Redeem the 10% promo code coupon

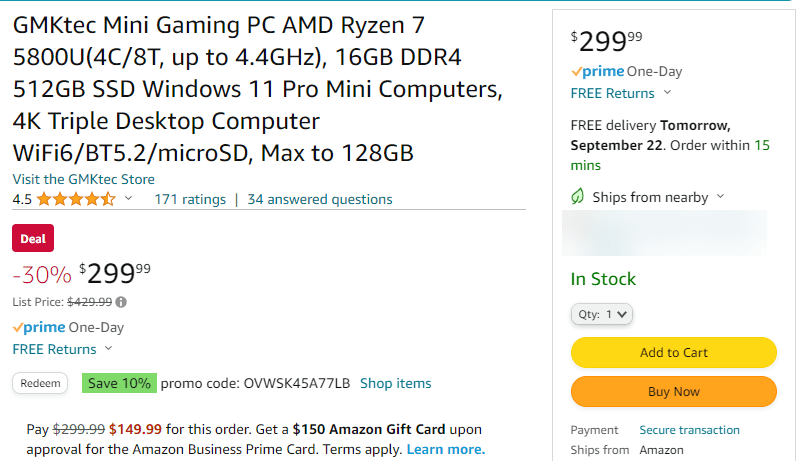click(x=40, y=383)
